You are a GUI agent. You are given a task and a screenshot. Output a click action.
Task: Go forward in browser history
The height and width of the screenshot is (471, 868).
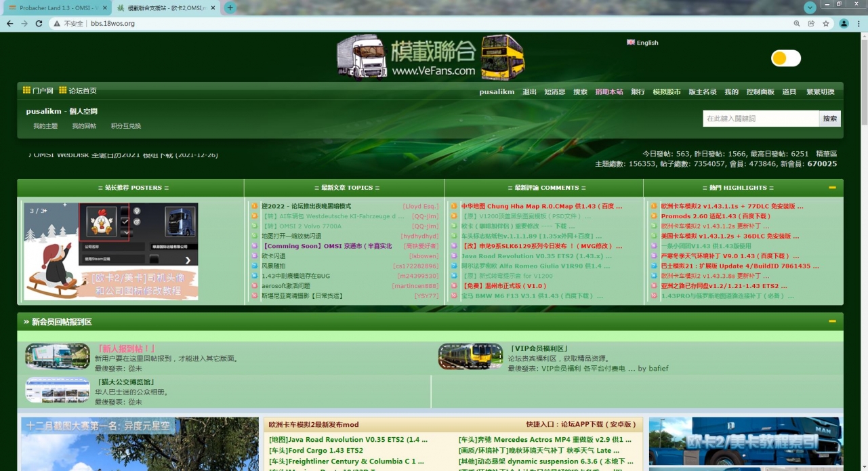[x=24, y=23]
